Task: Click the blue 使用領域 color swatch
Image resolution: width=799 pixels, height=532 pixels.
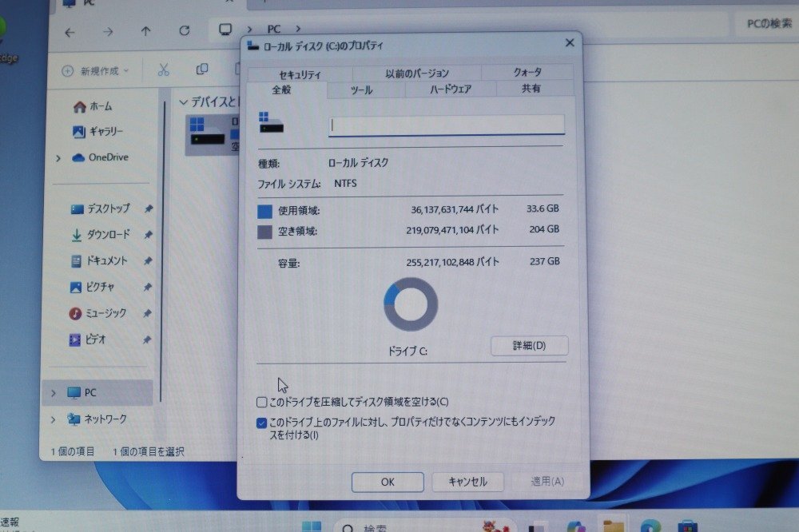Action: pos(264,209)
